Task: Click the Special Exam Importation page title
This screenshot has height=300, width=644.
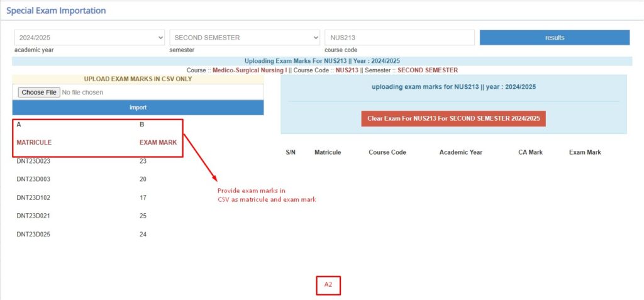Action: coord(56,11)
